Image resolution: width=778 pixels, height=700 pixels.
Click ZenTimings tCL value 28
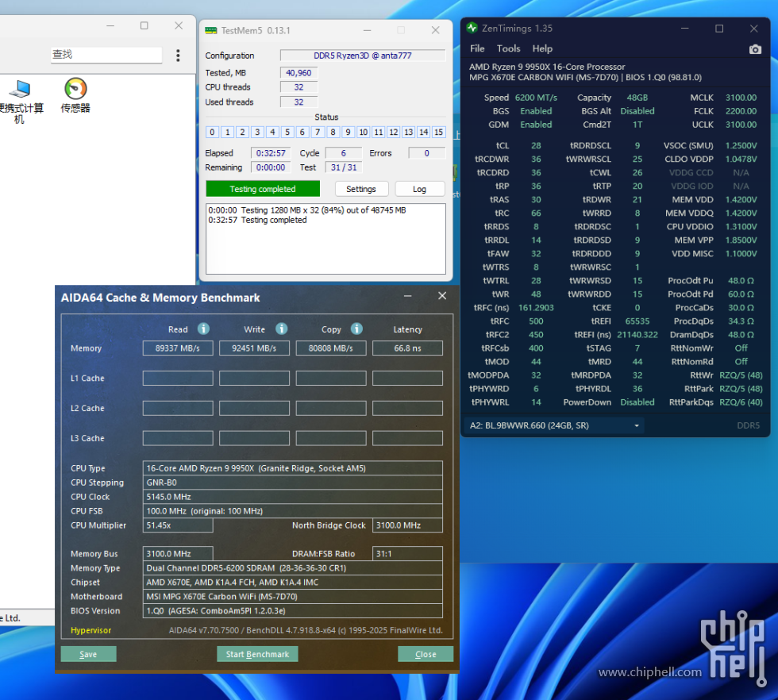(536, 146)
